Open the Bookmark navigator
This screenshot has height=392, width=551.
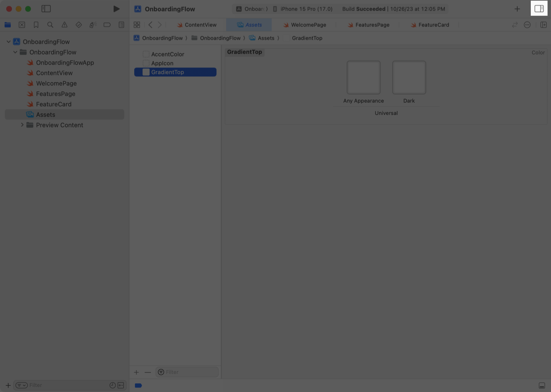click(36, 25)
